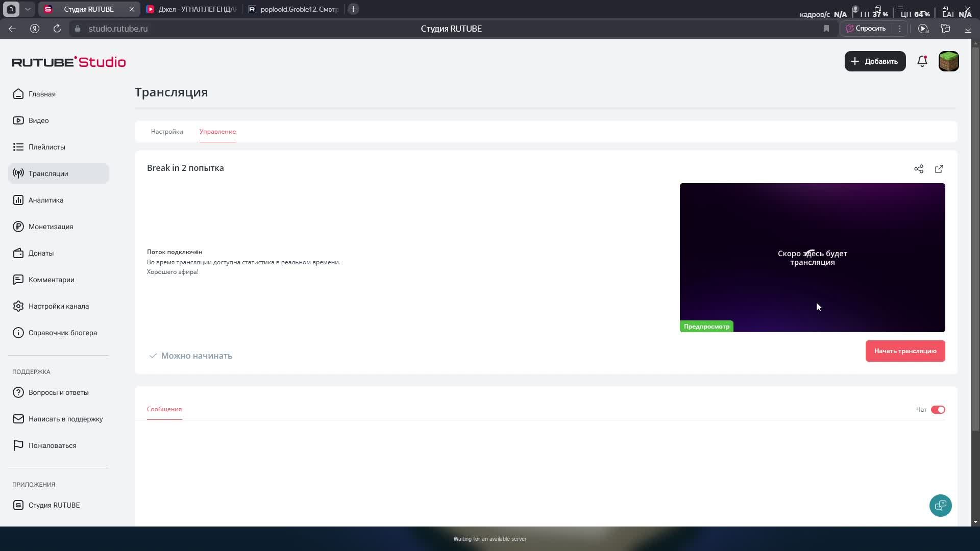Click the Спросить button
The height and width of the screenshot is (551, 980).
tap(866, 29)
